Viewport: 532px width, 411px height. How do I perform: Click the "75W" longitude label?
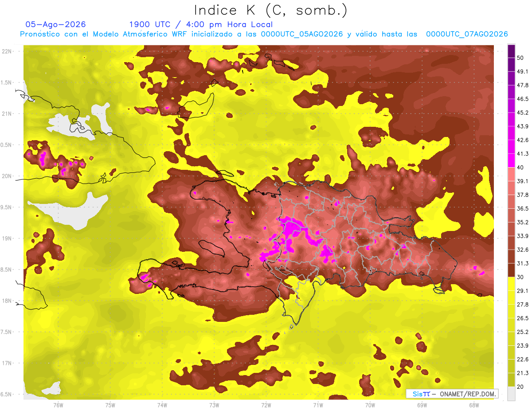[110, 405]
